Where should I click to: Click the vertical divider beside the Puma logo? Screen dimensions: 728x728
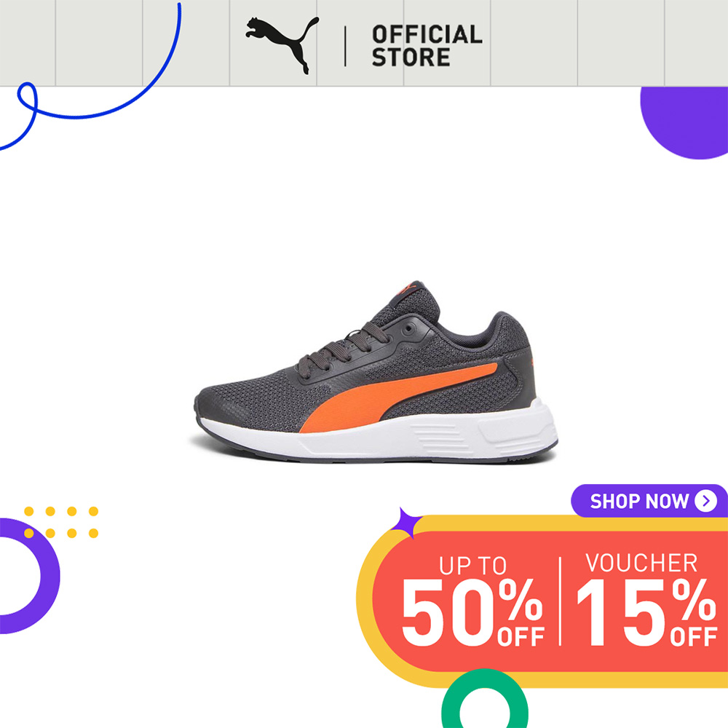point(345,46)
